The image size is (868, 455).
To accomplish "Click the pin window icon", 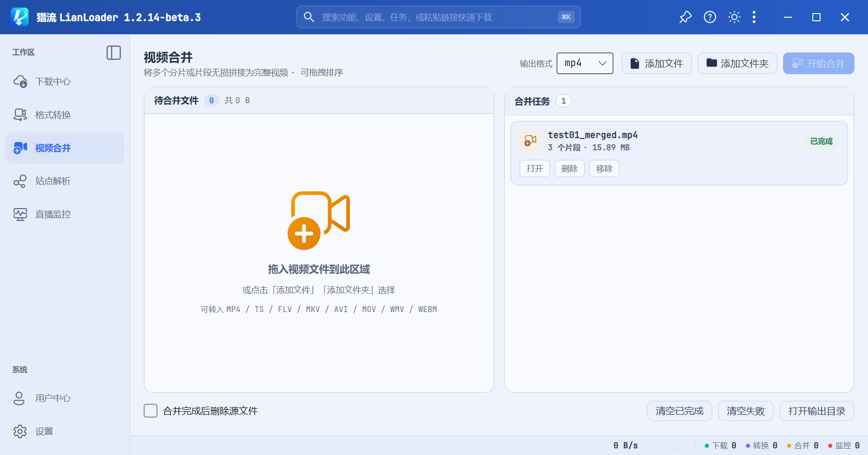I will pyautogui.click(x=685, y=17).
